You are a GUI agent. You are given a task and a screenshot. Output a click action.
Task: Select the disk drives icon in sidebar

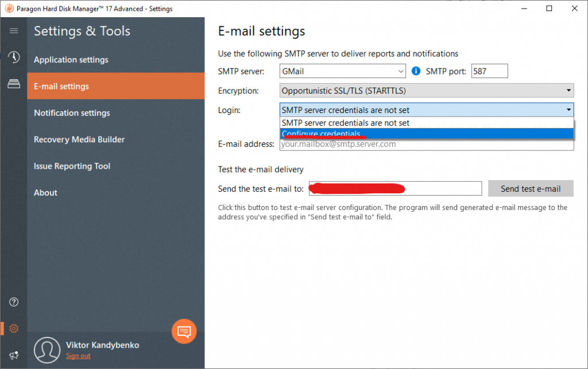[13, 83]
